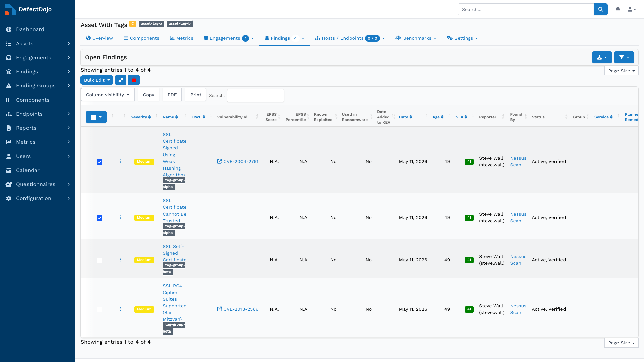
Task: Open the user account menu dropdown
Action: [632, 9]
